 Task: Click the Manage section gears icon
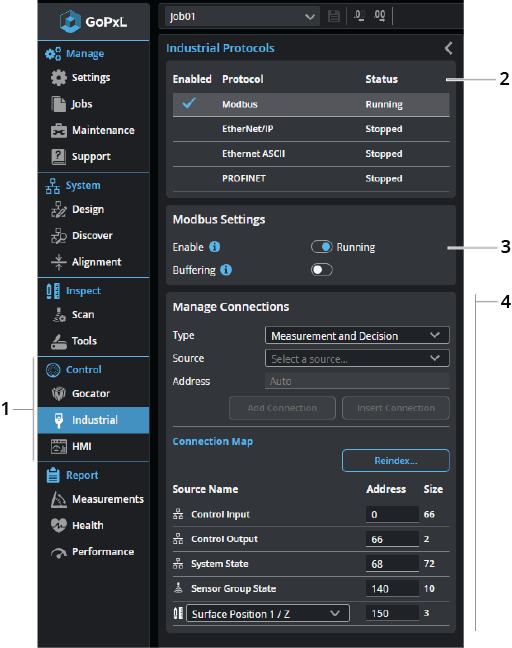coord(53,54)
